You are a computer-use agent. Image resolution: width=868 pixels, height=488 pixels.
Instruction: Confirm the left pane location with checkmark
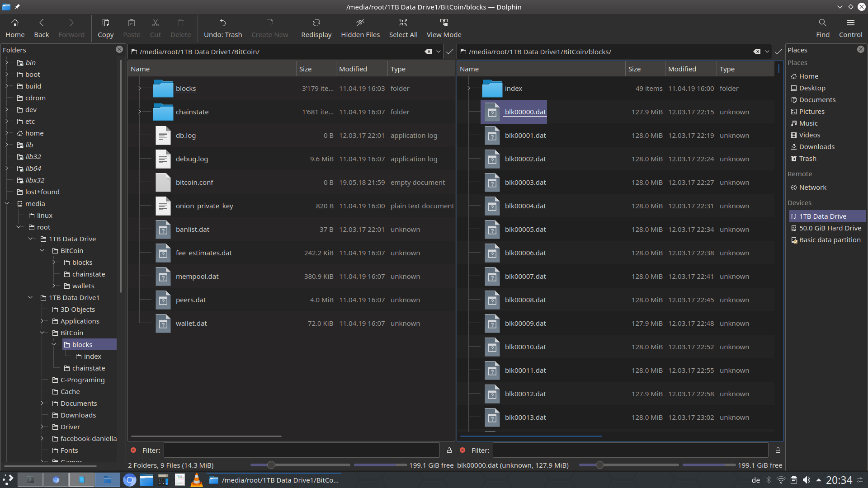450,52
